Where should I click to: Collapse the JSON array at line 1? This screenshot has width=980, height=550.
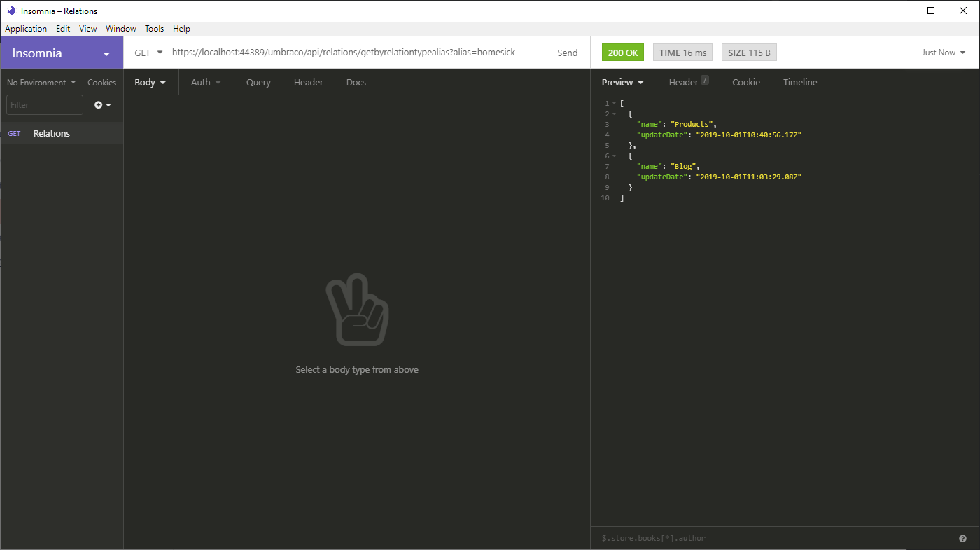tap(614, 104)
